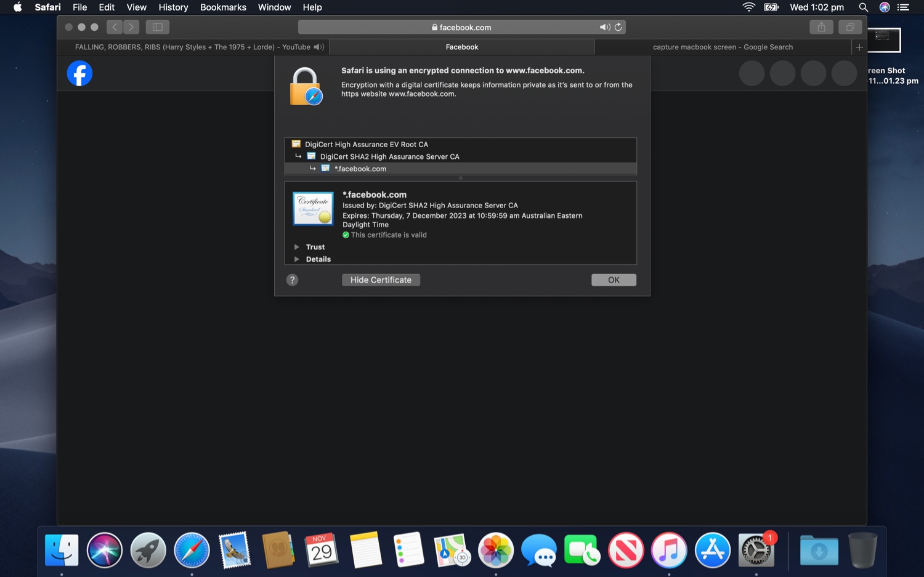The image size is (924, 577).
Task: Open Reminders in the Dock
Action: [408, 550]
